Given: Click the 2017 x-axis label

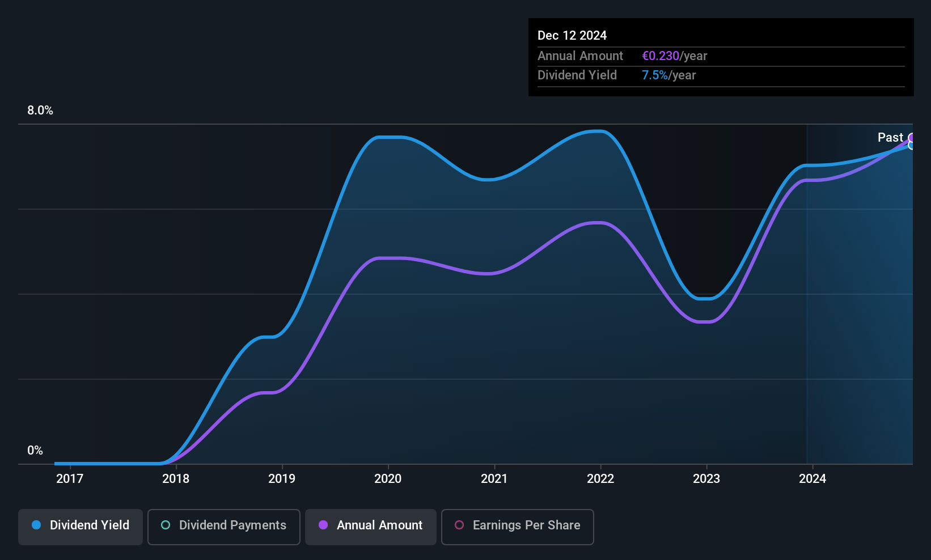Looking at the screenshot, I should (70, 478).
